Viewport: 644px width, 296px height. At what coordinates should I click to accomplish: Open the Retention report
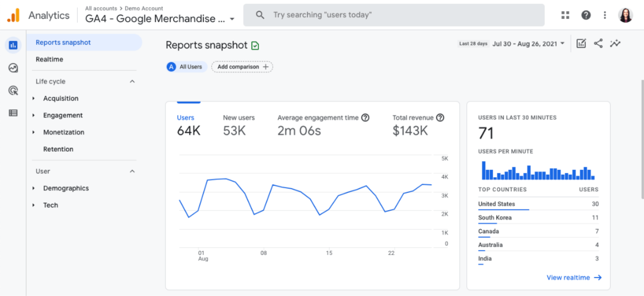point(58,149)
